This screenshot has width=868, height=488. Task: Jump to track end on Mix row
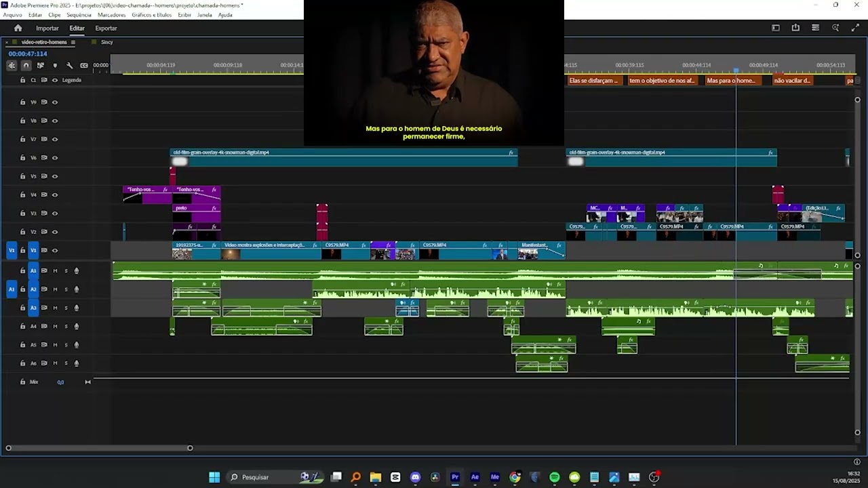click(x=87, y=382)
